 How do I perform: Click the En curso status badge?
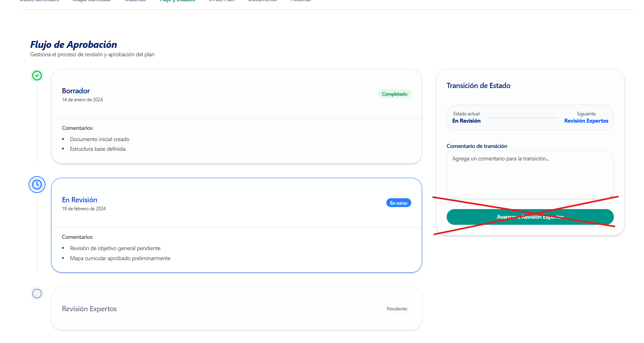[x=398, y=203]
